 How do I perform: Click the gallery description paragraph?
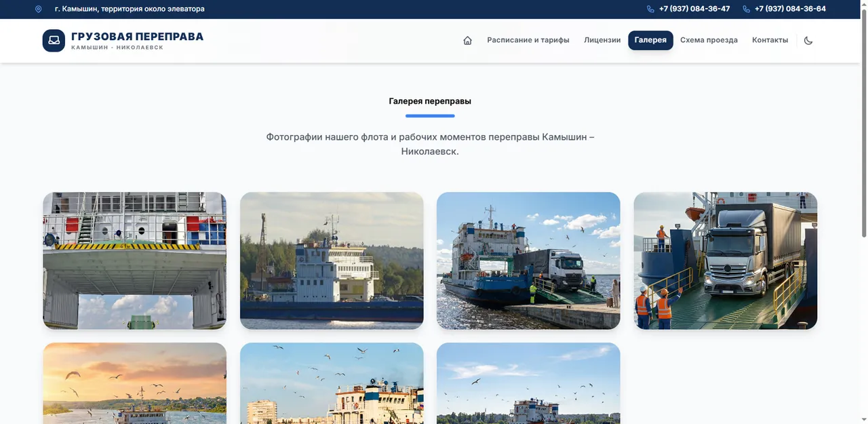(430, 144)
